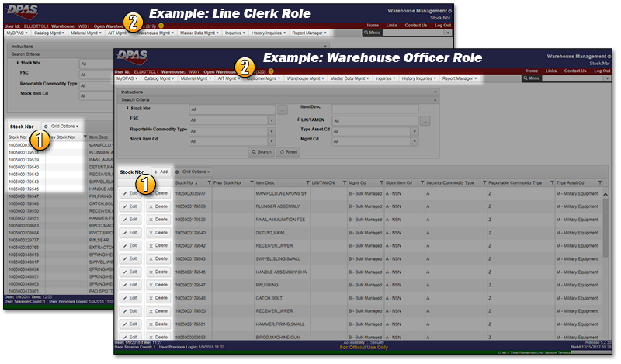Open Reportable Commodity Type dropdown, Warehouse Officer
Screen dimensions: 621x364
click(272, 131)
